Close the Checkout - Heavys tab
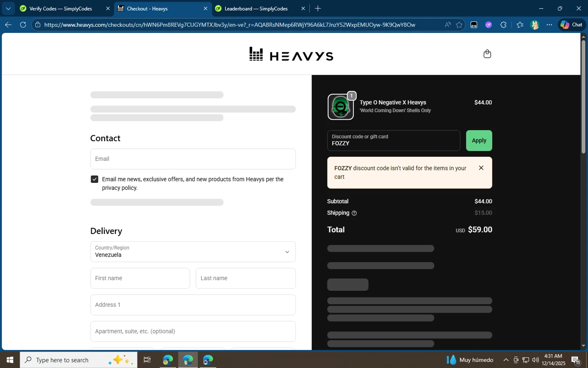This screenshot has width=588, height=368. click(205, 9)
